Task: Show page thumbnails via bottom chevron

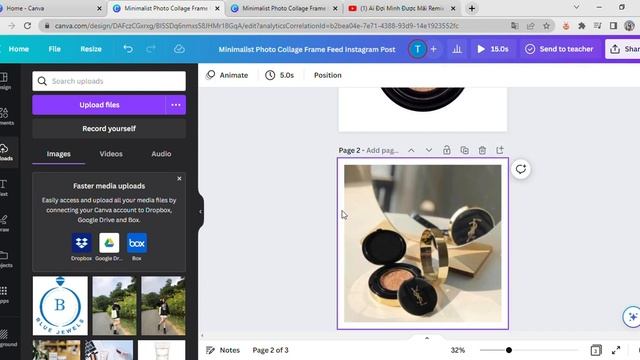Action: coord(427,338)
